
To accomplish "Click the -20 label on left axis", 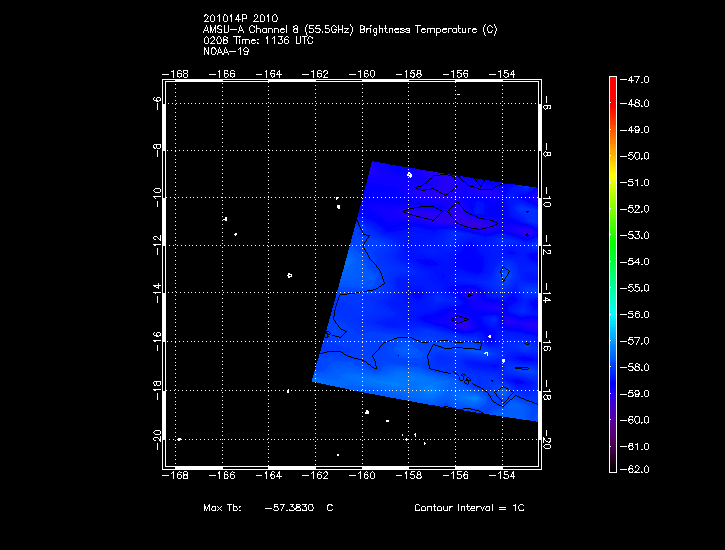I will (x=157, y=436).
